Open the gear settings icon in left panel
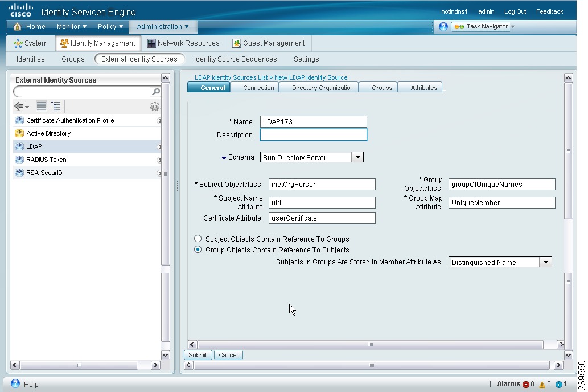Image resolution: width=588 pixels, height=392 pixels. pyautogui.click(x=154, y=107)
